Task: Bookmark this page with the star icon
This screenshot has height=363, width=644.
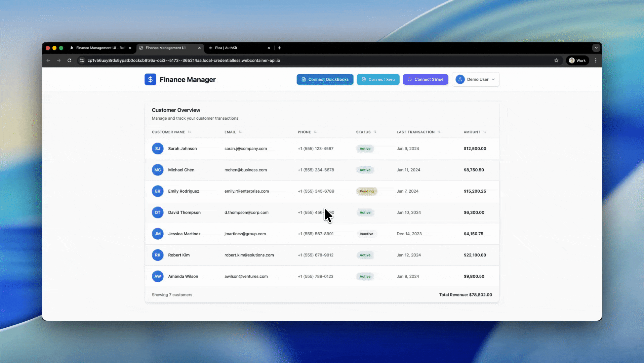Action: click(556, 61)
